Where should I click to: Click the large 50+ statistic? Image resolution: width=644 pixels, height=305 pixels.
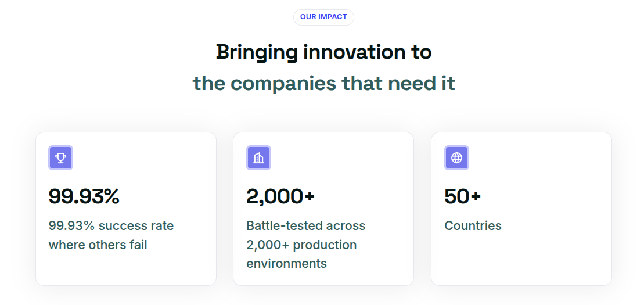463,196
